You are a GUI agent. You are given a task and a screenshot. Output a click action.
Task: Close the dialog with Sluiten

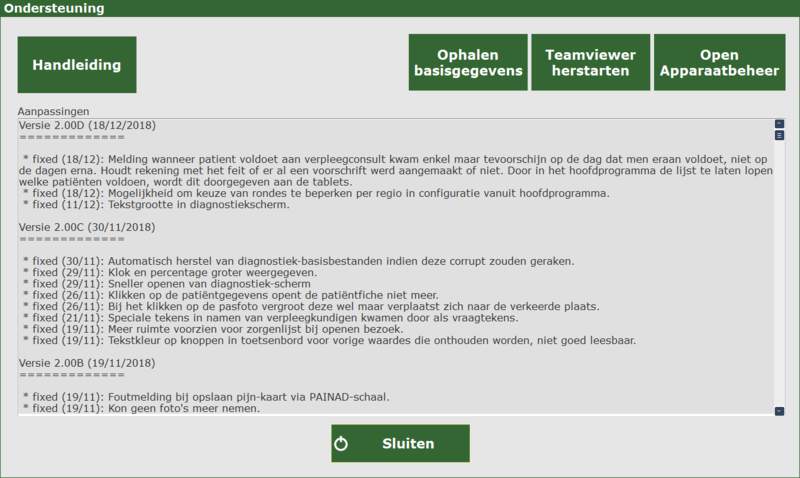pos(400,443)
